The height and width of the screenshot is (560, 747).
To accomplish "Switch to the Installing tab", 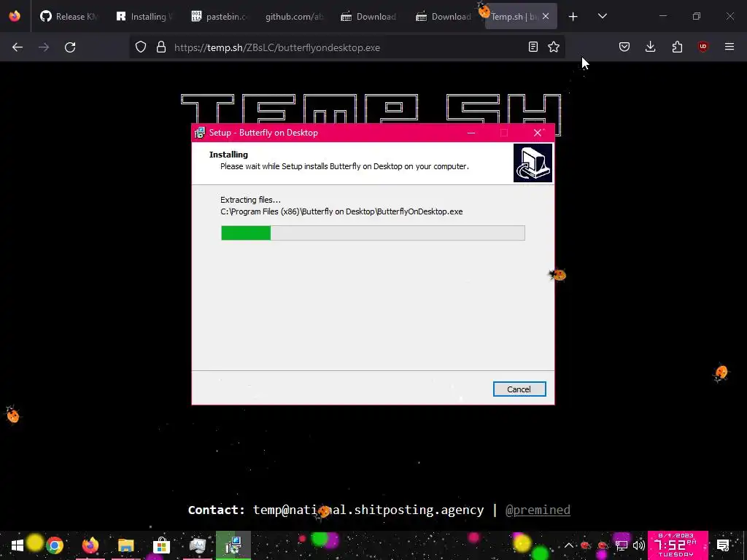I will tap(145, 16).
